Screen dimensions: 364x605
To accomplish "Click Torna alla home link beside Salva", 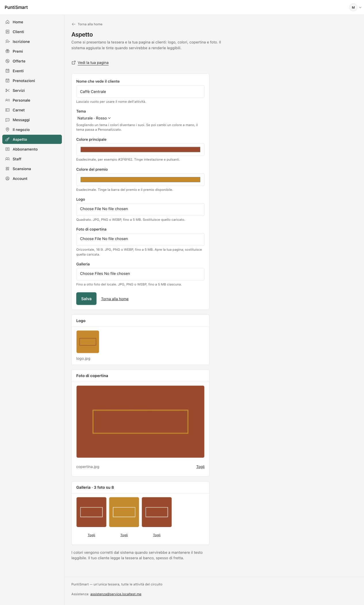I will pyautogui.click(x=115, y=299).
